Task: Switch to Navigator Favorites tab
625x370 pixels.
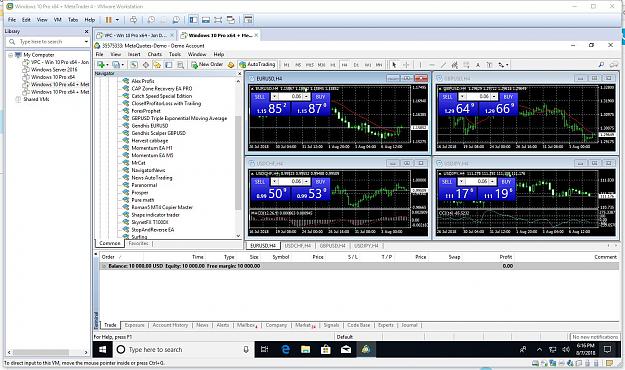Action: point(138,243)
